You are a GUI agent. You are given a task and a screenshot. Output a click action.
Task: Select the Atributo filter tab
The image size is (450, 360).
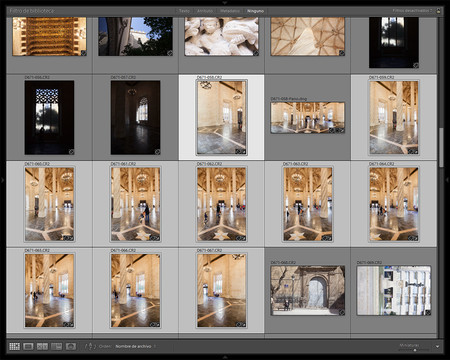(x=205, y=11)
